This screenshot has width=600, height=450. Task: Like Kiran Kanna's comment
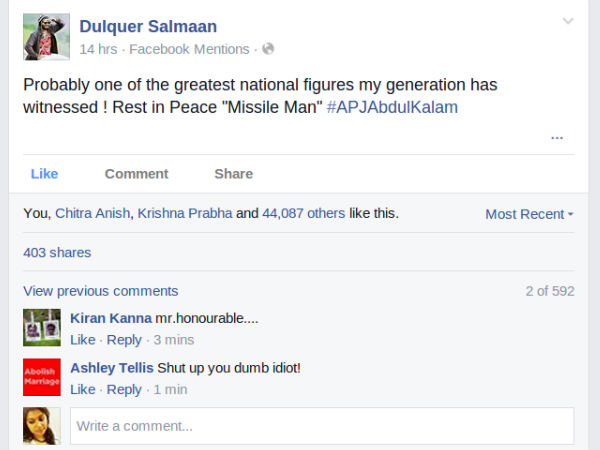[82, 340]
